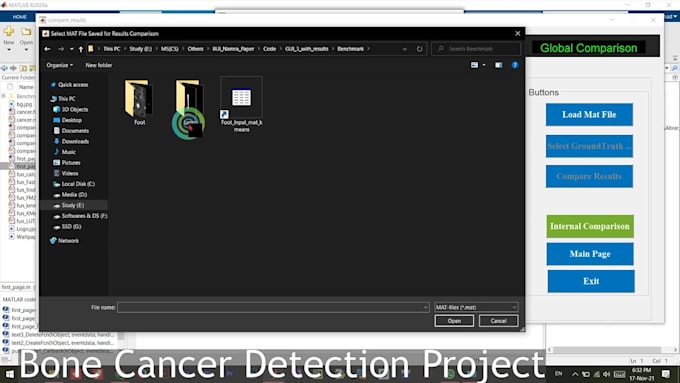
Task: Expand the File name history dropdown
Action: (x=425, y=307)
